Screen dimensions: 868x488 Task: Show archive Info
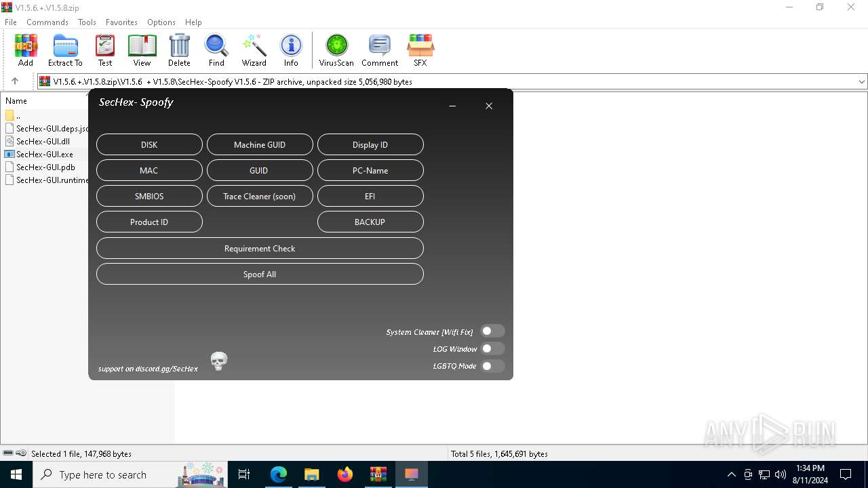coord(291,51)
